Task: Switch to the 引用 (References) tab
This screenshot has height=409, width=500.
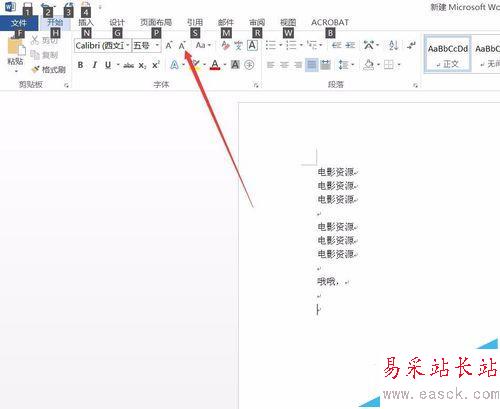Action: pyautogui.click(x=195, y=22)
